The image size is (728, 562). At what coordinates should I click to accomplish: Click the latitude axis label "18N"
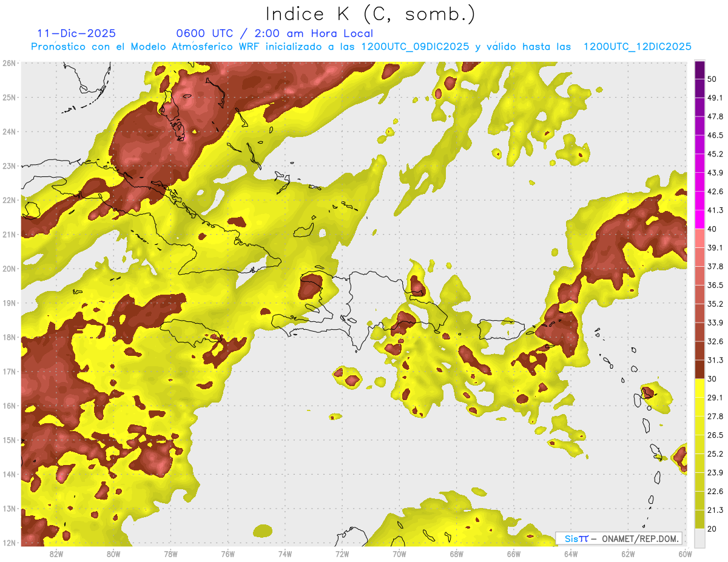9,336
